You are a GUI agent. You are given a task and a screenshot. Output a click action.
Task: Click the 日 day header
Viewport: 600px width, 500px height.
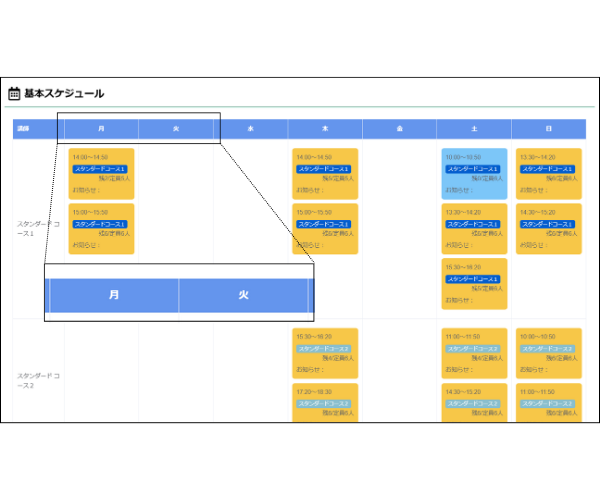547,129
